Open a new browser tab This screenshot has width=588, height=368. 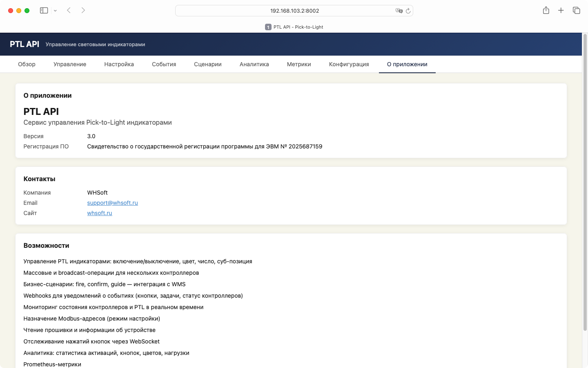point(561,10)
